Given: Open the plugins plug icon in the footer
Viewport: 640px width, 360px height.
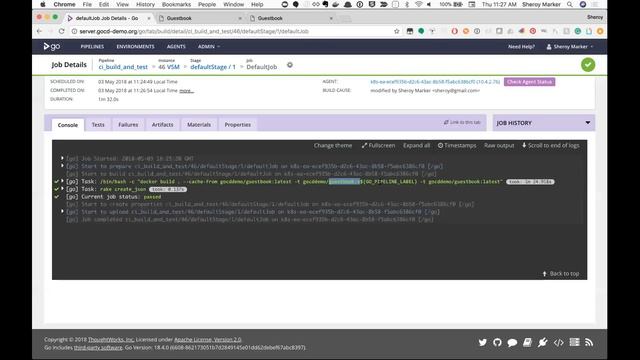Looking at the screenshot, I should tap(542, 342).
